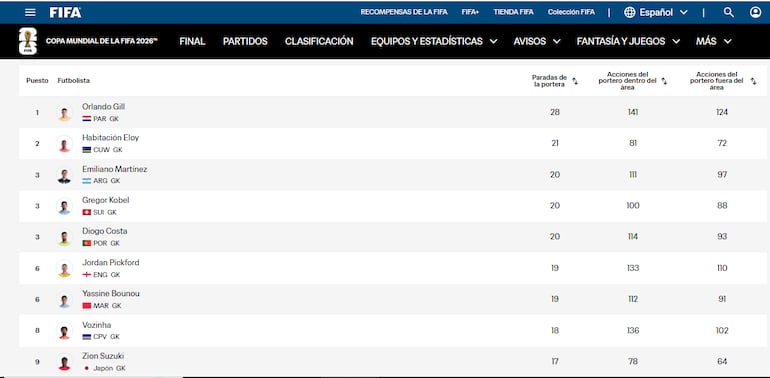Click the Morocco flag icon
The width and height of the screenshot is (770, 378).
tap(86, 305)
